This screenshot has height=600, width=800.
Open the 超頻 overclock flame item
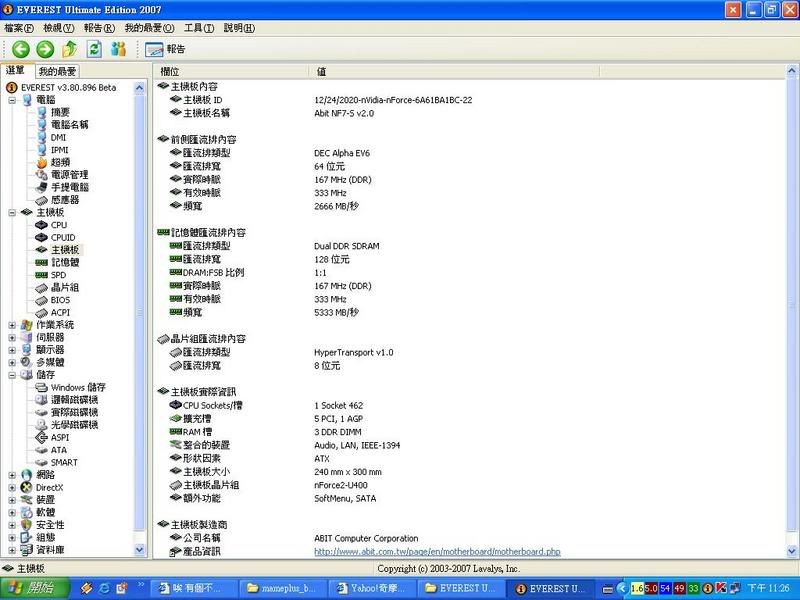60,162
